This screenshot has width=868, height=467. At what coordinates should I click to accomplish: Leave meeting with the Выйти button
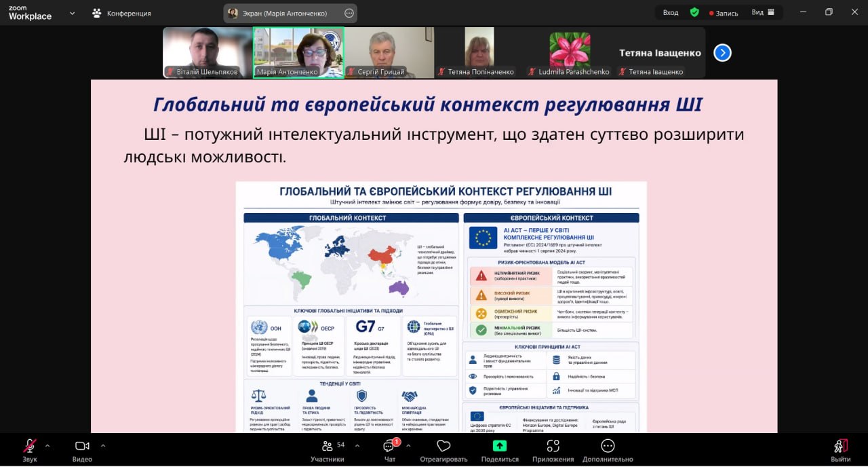click(840, 450)
